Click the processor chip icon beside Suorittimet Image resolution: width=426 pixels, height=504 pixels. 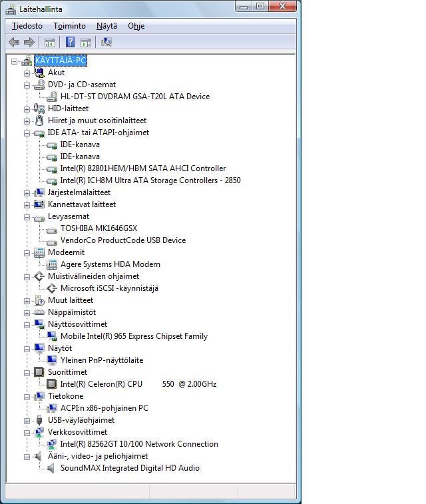pos(39,372)
